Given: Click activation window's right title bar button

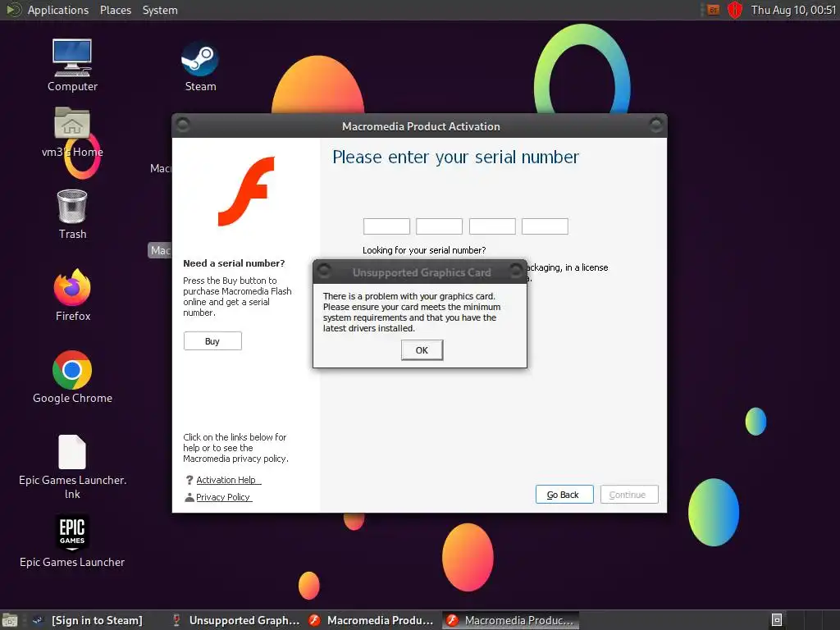Looking at the screenshot, I should [x=655, y=125].
